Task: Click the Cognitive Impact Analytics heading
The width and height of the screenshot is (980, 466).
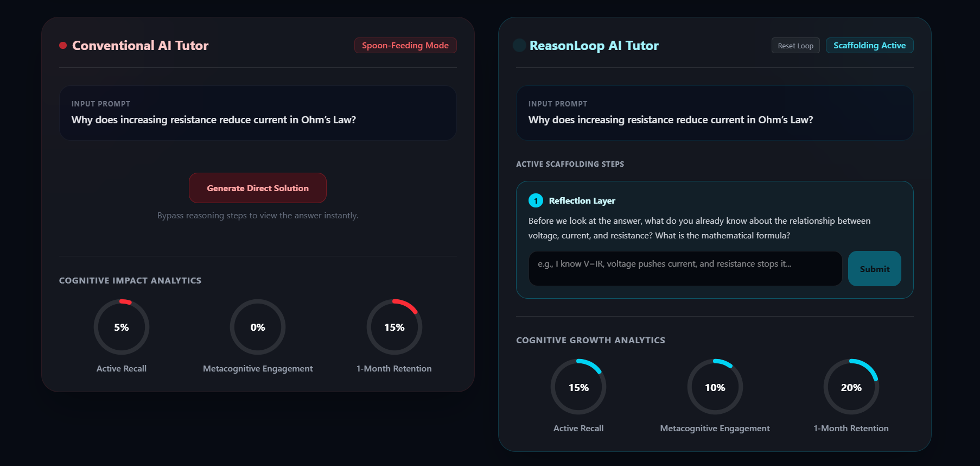Action: pos(130,281)
